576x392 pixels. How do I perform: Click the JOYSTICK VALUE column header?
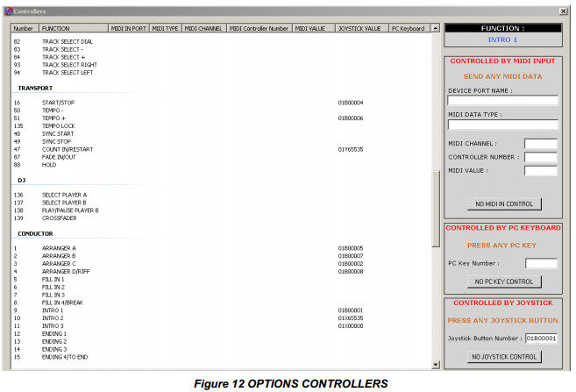coord(359,28)
